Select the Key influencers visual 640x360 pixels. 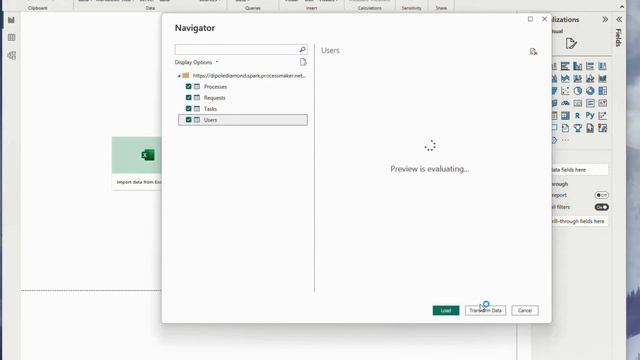[602, 116]
